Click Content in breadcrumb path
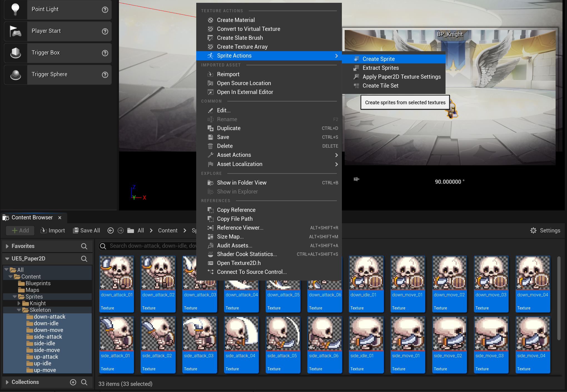 point(168,230)
